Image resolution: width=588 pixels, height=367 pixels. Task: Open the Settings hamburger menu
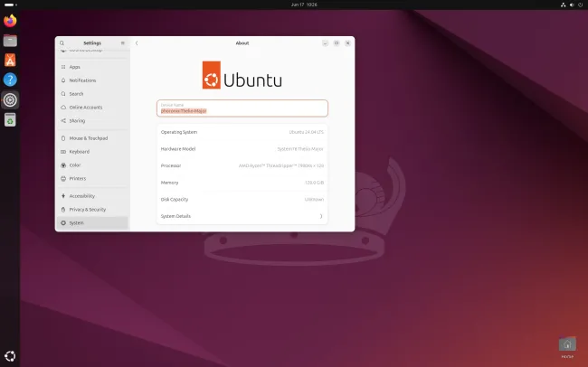123,42
